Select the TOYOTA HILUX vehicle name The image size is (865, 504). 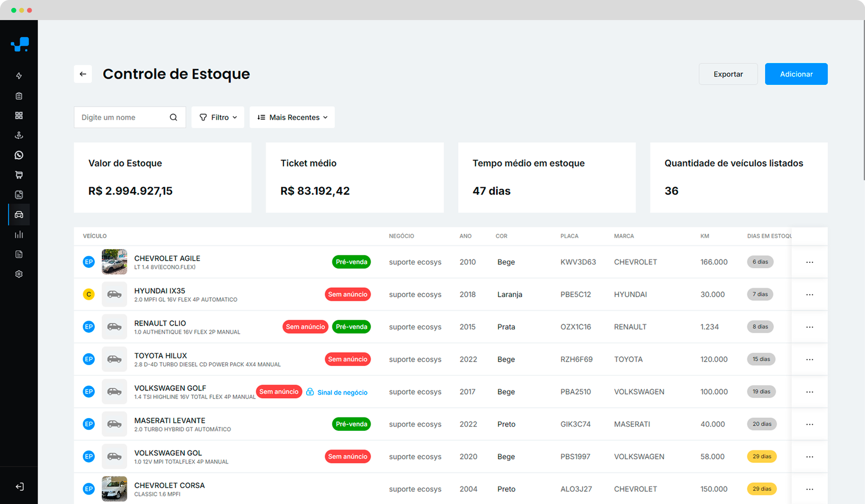point(161,356)
